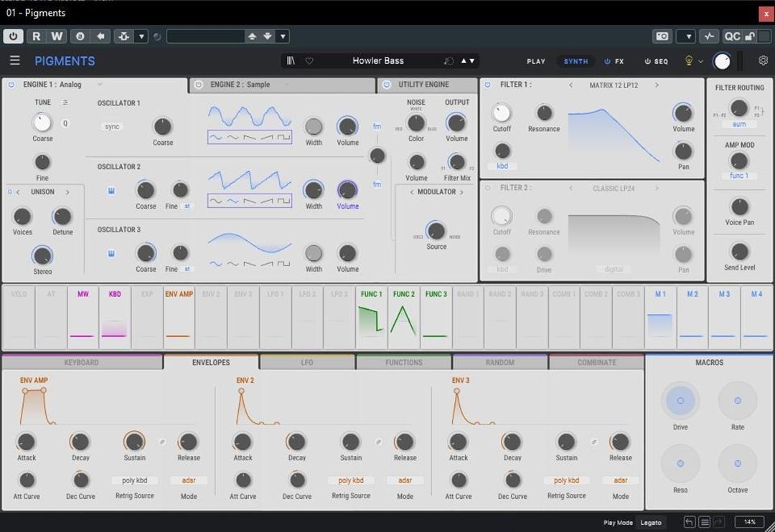Favorite the Howler Bass preset heart
The width and height of the screenshot is (775, 532).
309,61
